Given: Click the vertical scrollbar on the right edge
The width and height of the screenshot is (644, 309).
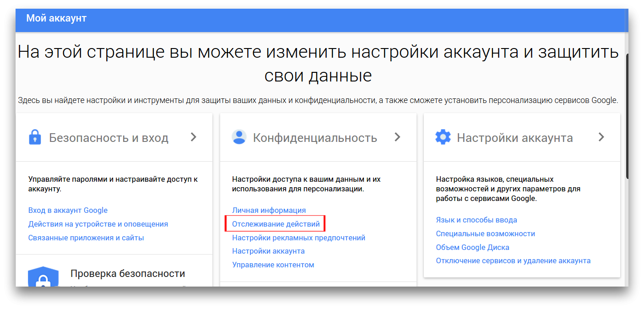Looking at the screenshot, I should coord(628,114).
